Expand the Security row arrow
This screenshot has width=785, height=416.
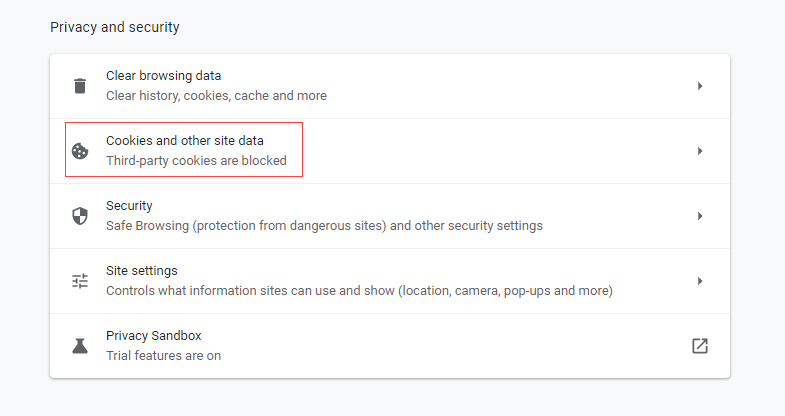(700, 216)
